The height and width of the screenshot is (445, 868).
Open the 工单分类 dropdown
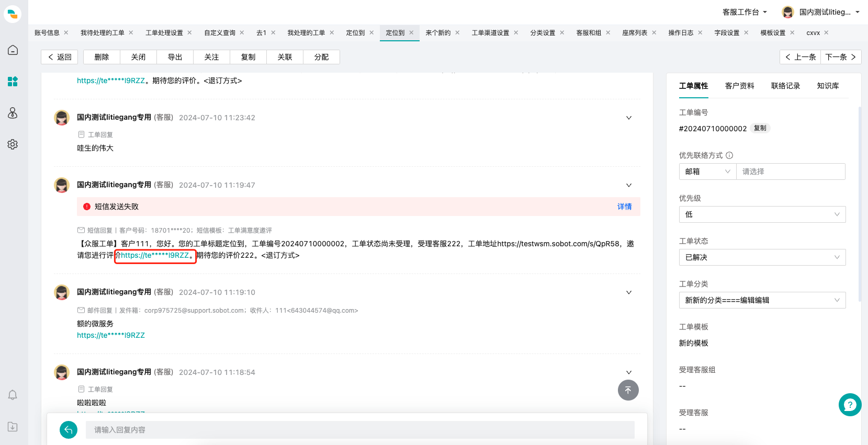coord(762,300)
